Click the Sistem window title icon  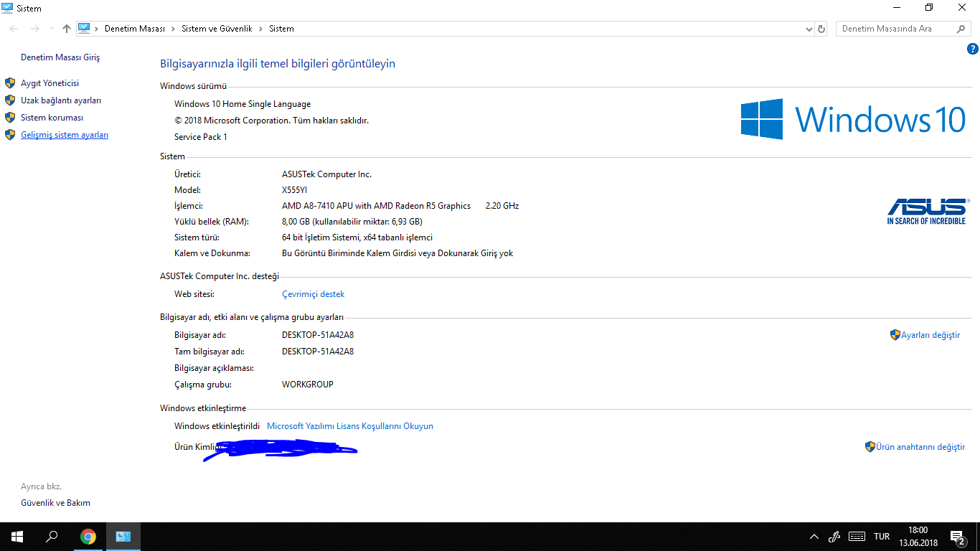tap(7, 8)
